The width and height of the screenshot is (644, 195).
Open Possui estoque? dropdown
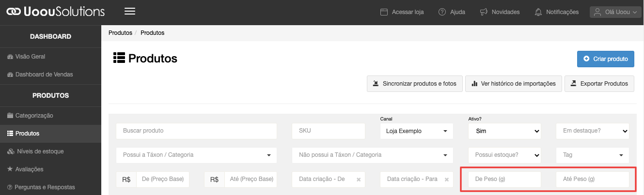[x=504, y=155]
